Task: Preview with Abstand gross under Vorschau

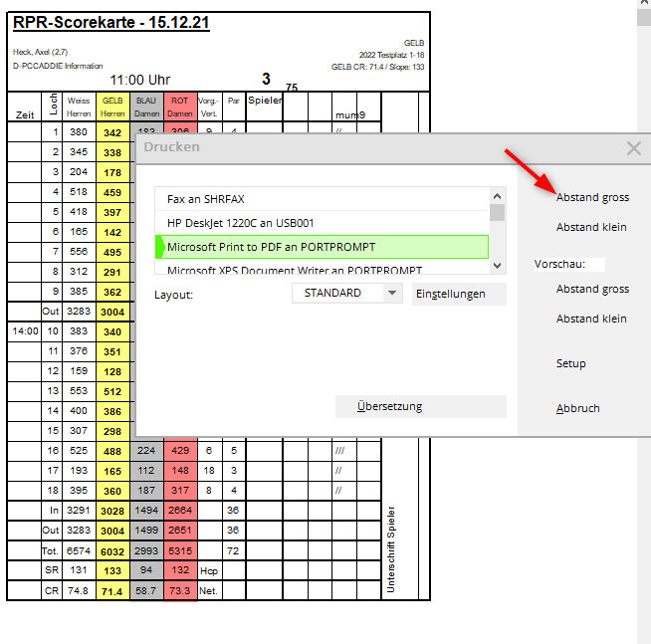Action: click(x=592, y=289)
